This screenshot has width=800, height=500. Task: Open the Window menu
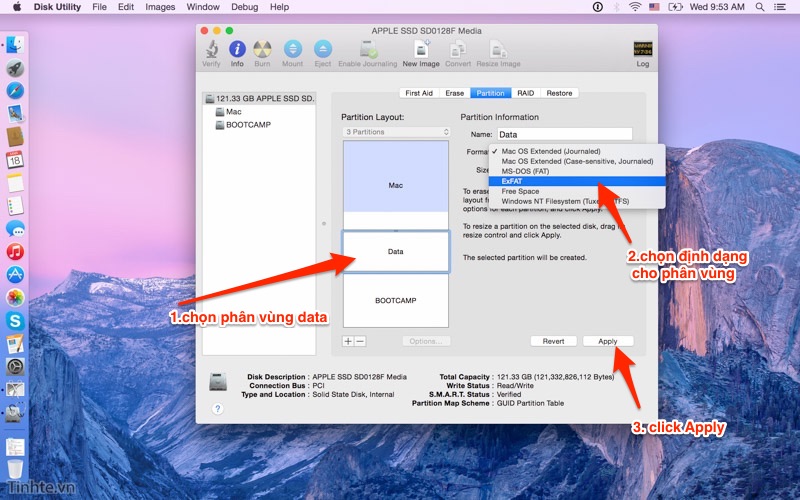tap(203, 7)
